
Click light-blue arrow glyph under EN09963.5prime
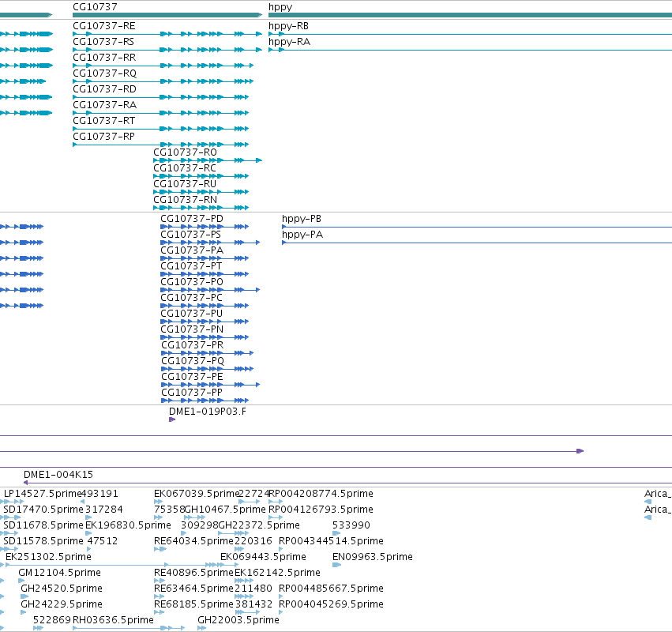(x=336, y=565)
